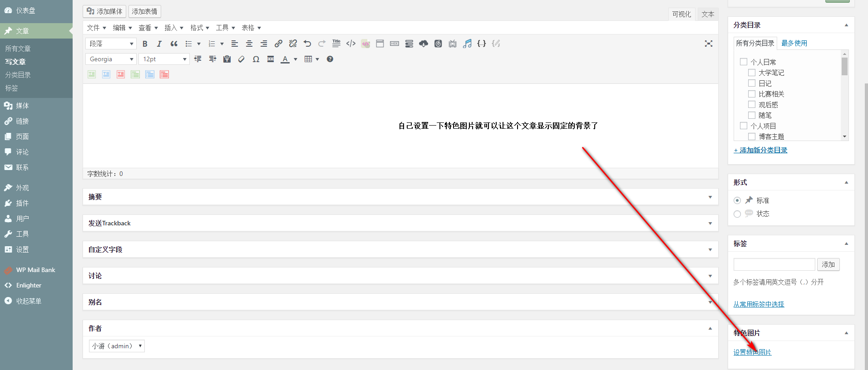Click the 添加媒体 button
Image resolution: width=868 pixels, height=370 pixels.
pos(104,11)
